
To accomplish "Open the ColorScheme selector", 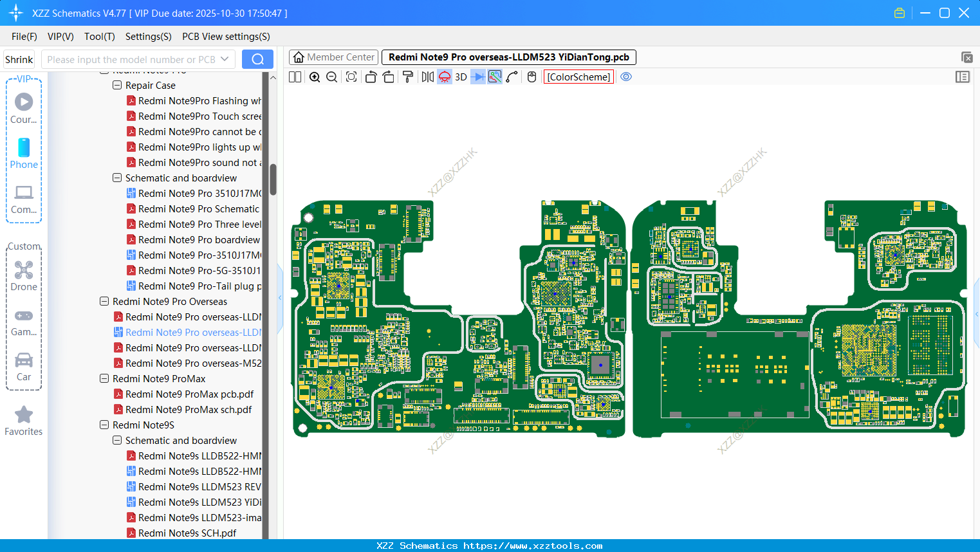I will point(578,77).
